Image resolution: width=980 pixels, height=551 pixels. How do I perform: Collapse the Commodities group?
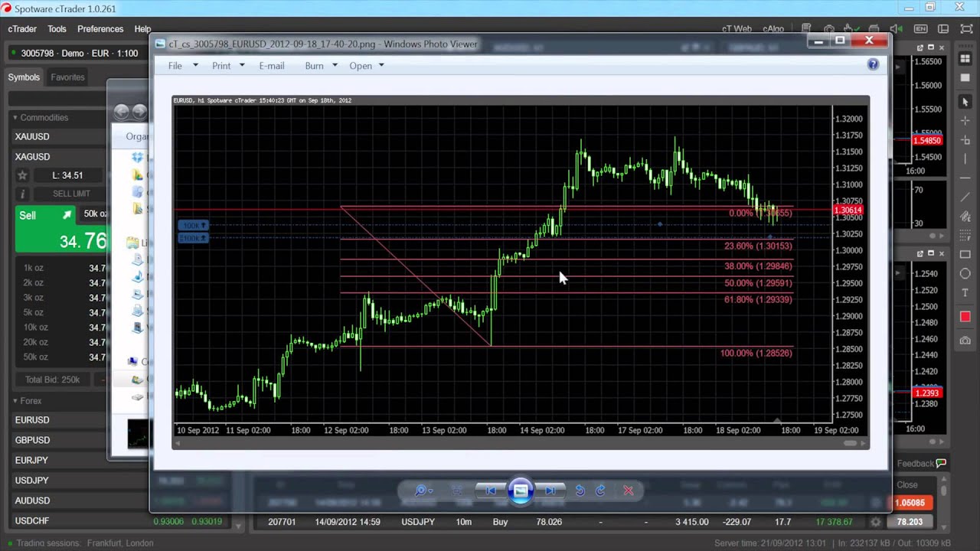coord(15,118)
